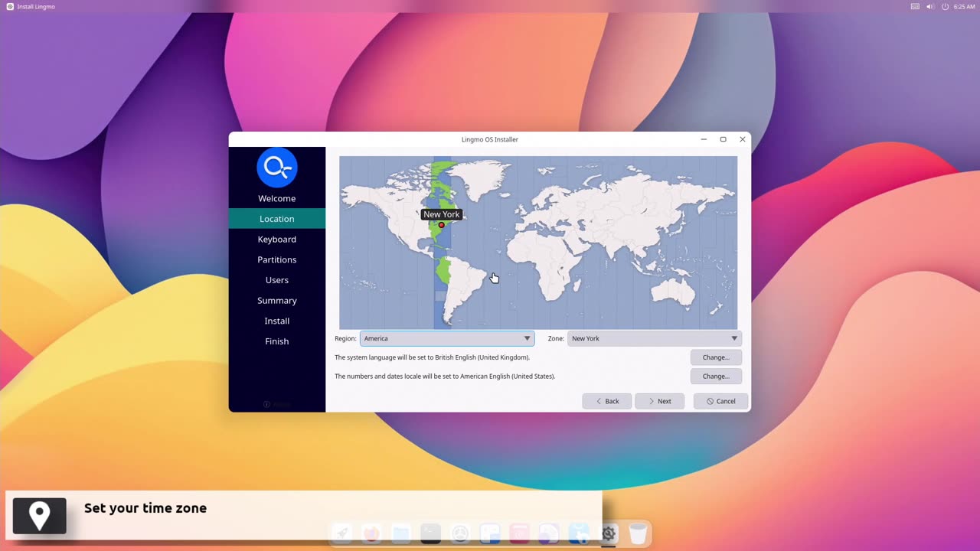Image resolution: width=980 pixels, height=551 pixels.
Task: Maximize the Lingmo OS Installer window
Action: (723, 139)
